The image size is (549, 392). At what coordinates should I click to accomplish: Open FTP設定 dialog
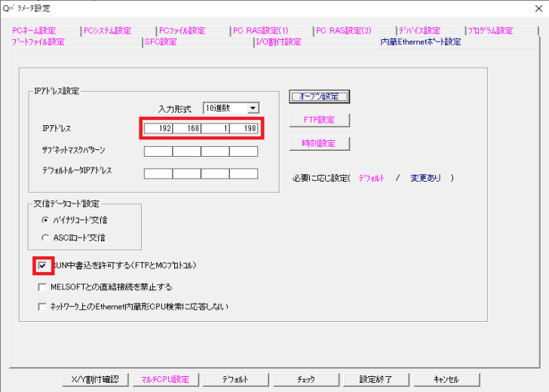(x=319, y=120)
